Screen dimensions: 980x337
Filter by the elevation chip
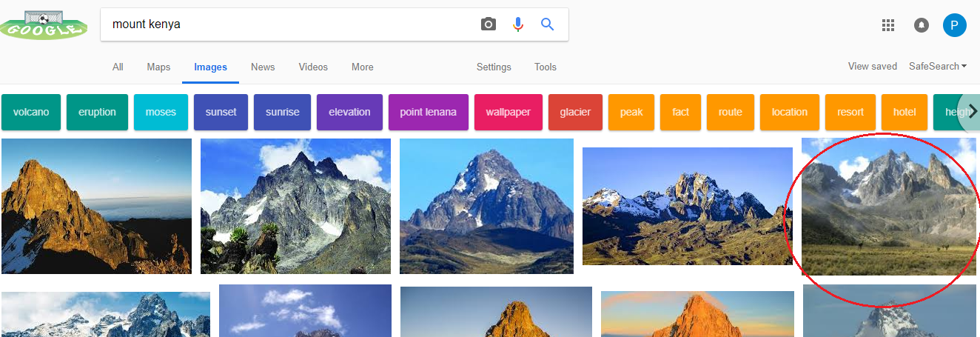[349, 112]
